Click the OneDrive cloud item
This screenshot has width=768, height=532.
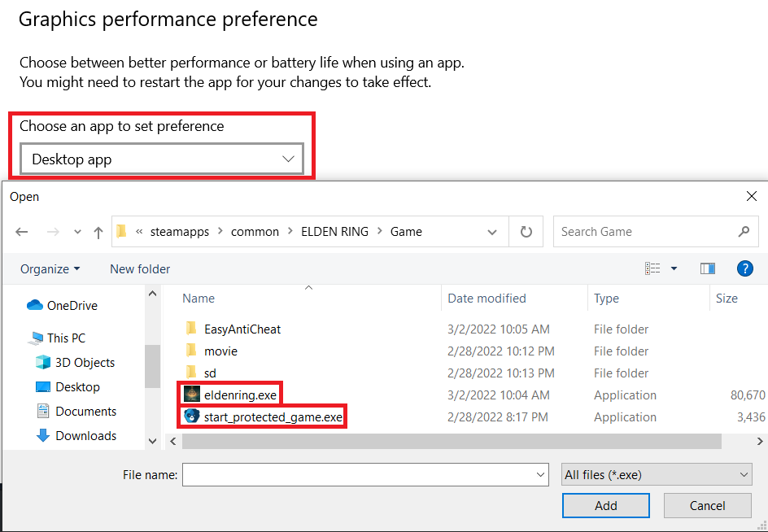pyautogui.click(x=72, y=306)
